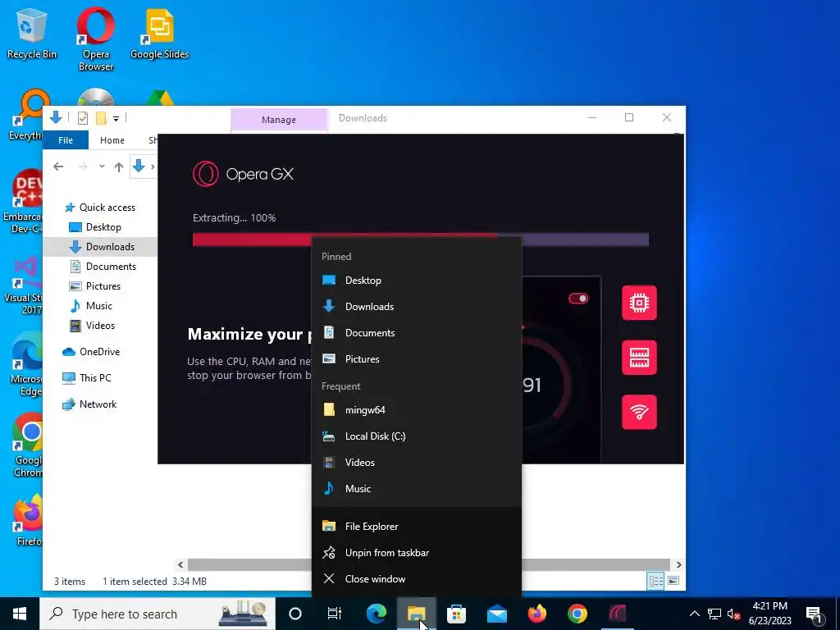This screenshot has height=630, width=840.
Task: Click muted volume tray icon
Action: [x=734, y=614]
